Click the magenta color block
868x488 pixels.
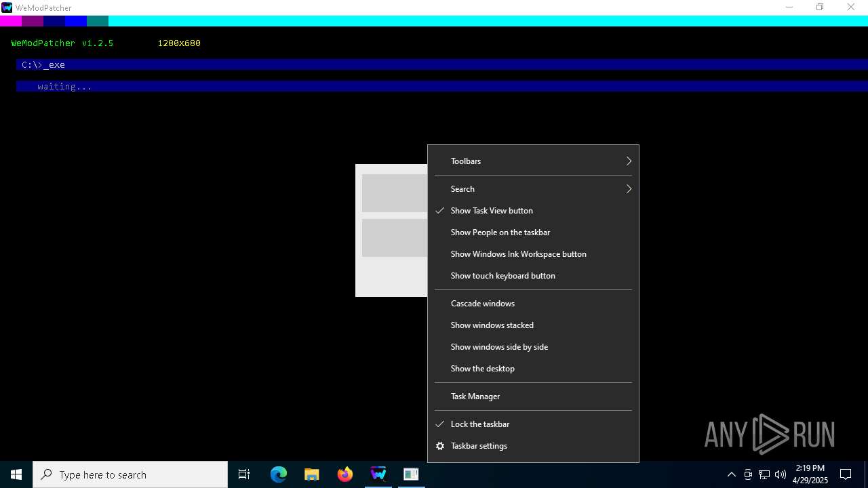(11, 21)
